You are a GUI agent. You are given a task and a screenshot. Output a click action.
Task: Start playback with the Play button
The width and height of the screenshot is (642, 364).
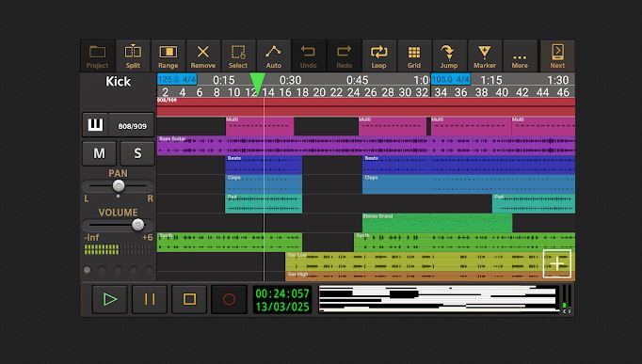coord(110,299)
